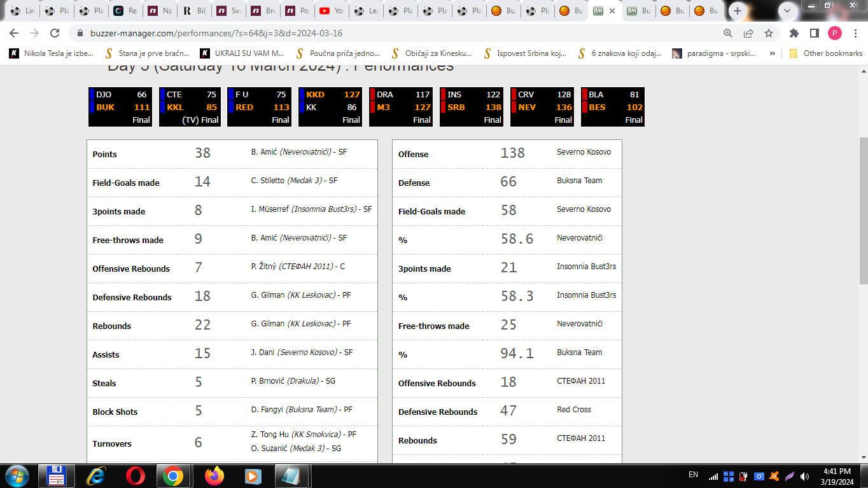Open the CRV vs NEV game box
The image size is (868, 488).
542,107
